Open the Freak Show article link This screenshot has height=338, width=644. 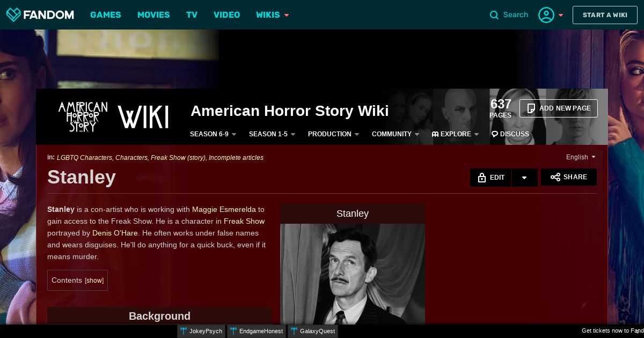(x=244, y=221)
